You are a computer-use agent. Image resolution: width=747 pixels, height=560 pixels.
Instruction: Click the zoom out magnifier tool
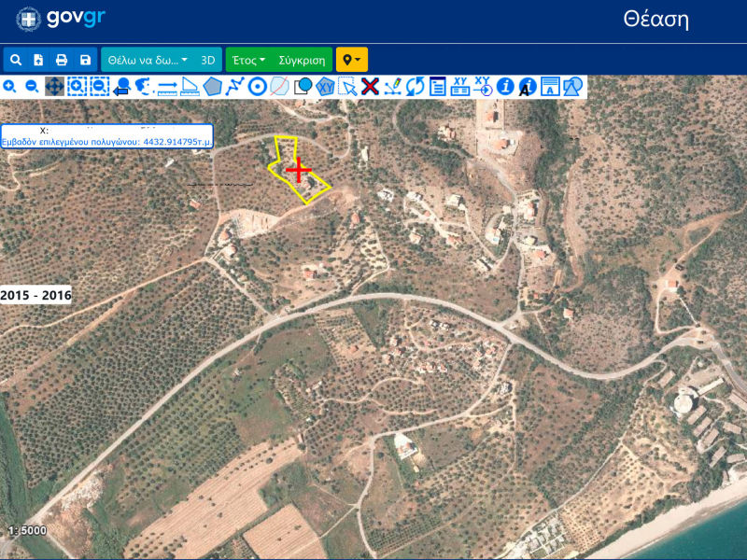coord(32,87)
